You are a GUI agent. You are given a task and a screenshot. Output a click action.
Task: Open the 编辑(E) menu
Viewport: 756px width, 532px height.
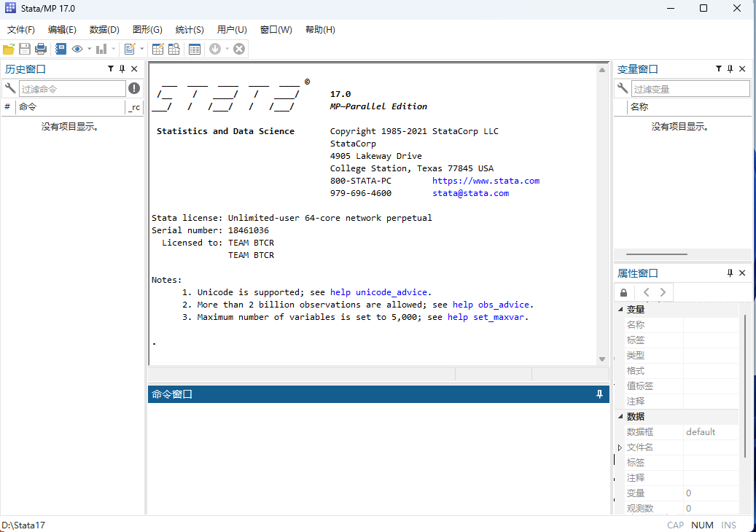62,30
